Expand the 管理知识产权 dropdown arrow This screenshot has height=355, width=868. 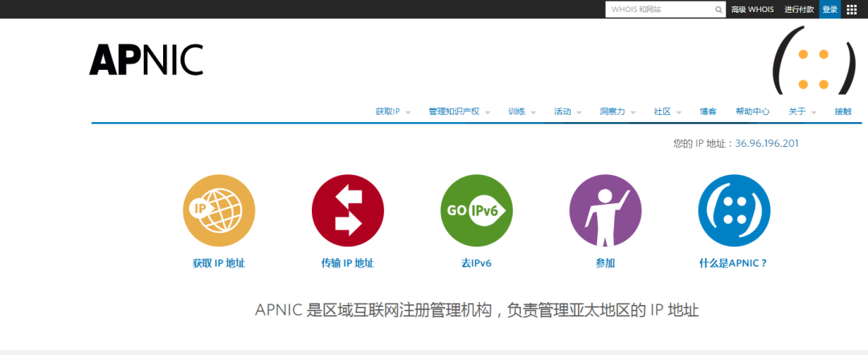(488, 112)
